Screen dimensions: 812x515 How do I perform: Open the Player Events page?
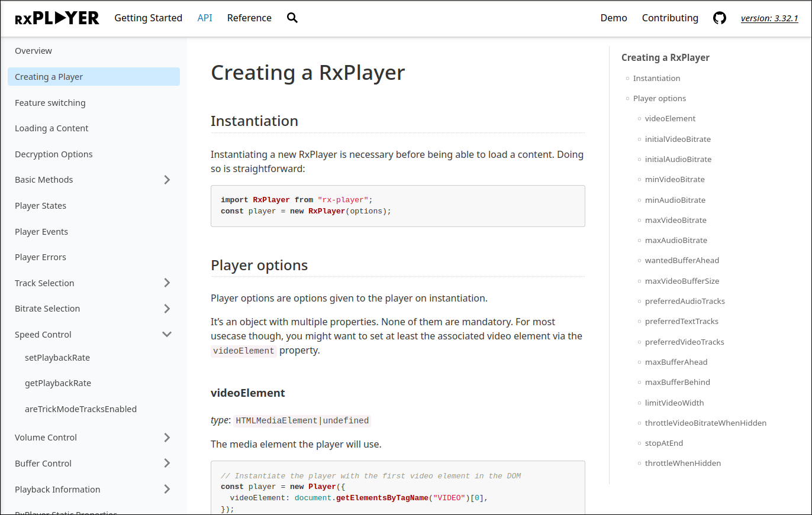[x=41, y=232]
